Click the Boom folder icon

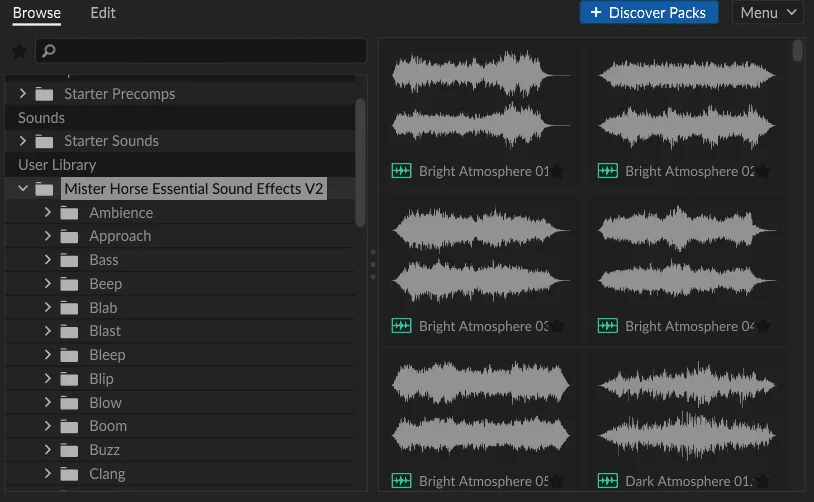tap(69, 426)
